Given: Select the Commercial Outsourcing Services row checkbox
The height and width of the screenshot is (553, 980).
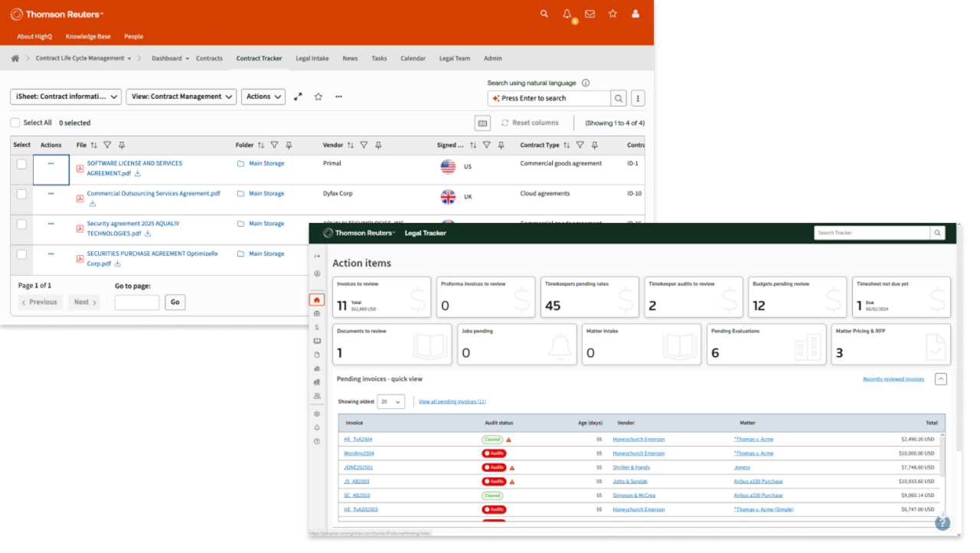Looking at the screenshot, I should tap(21, 195).
